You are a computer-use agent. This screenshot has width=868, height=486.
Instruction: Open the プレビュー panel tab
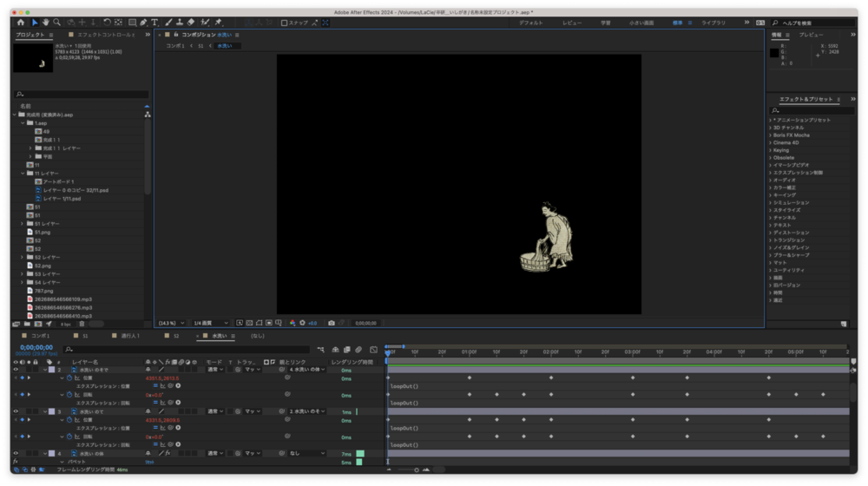point(811,35)
